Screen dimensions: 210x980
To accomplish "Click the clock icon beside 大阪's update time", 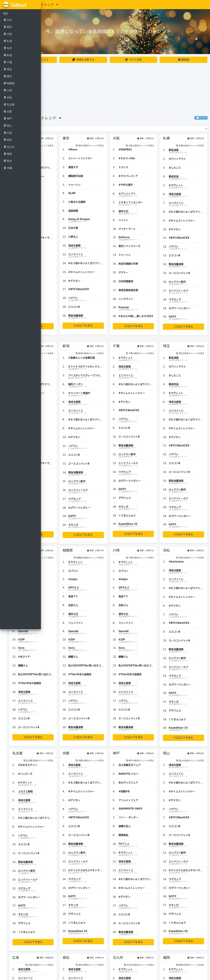I will (138, 139).
